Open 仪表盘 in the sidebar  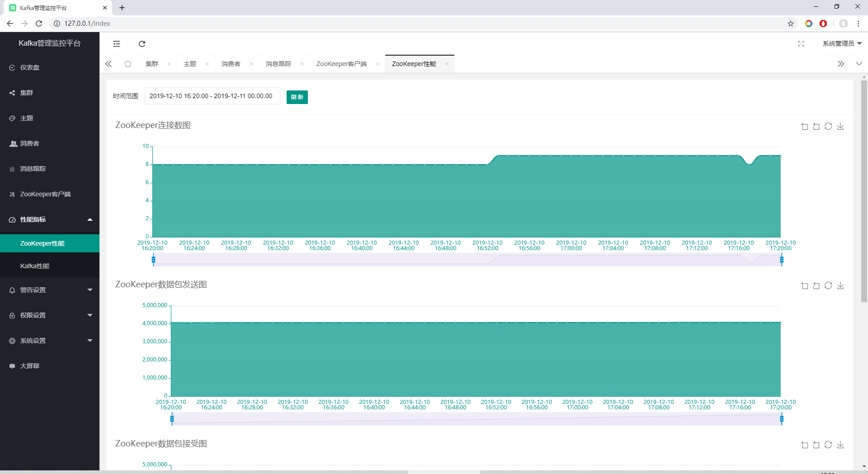click(x=50, y=67)
